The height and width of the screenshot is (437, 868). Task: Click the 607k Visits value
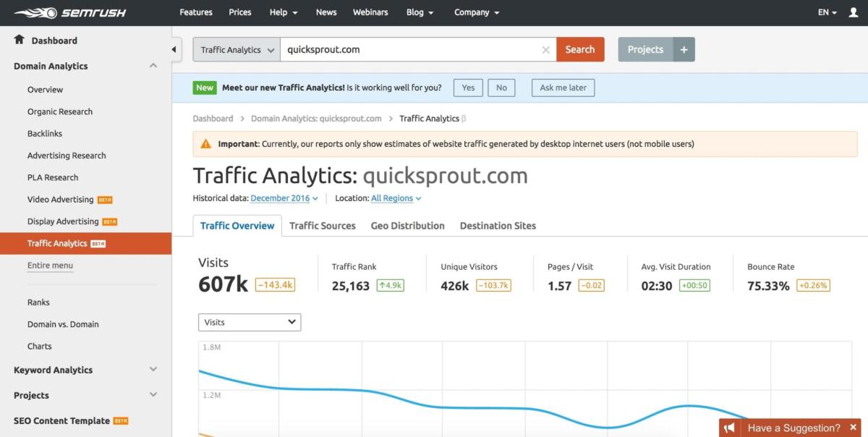(223, 284)
